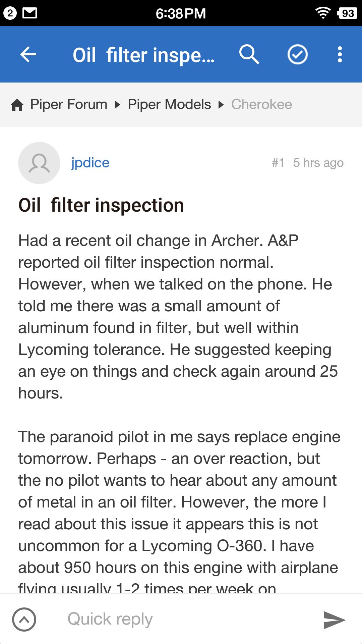The height and width of the screenshot is (644, 362).
Task: Tap the battery level indicator
Action: coord(348,13)
